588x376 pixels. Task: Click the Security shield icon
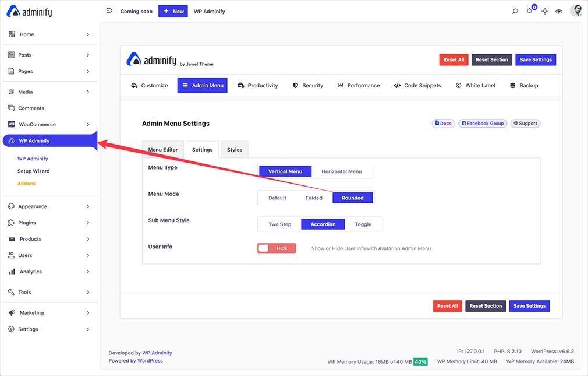pyautogui.click(x=296, y=85)
